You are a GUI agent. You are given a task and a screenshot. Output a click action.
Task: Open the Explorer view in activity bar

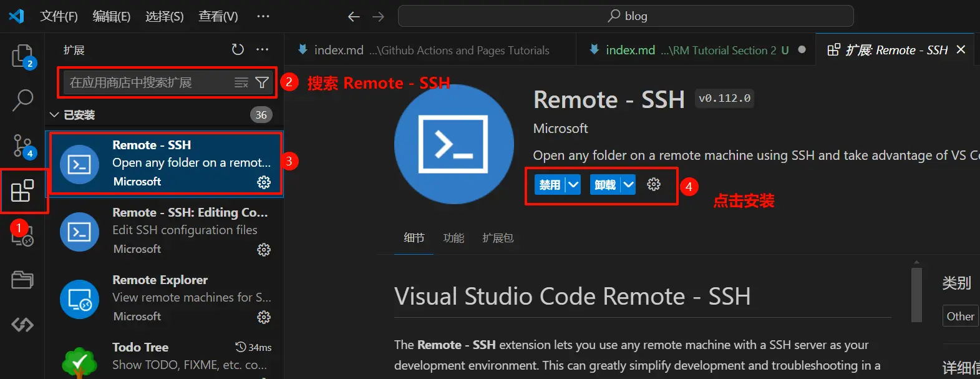pyautogui.click(x=22, y=56)
